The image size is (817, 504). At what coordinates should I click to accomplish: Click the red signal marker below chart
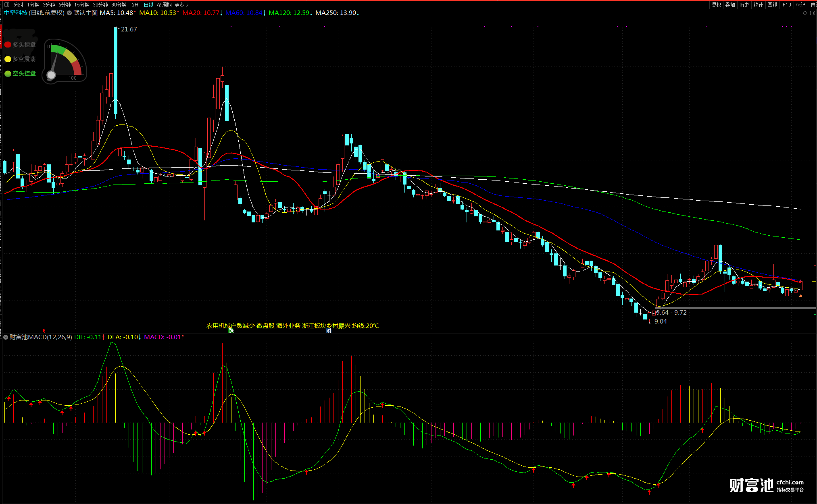click(44, 331)
